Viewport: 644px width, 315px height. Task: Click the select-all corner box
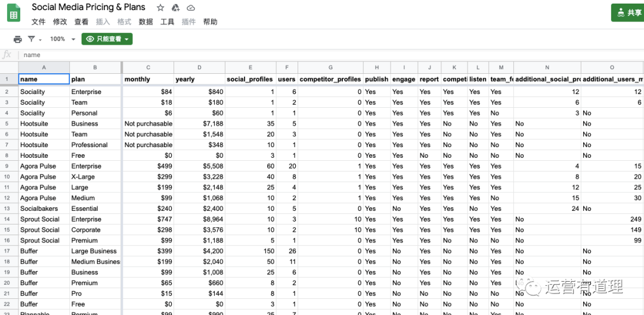click(x=9, y=67)
